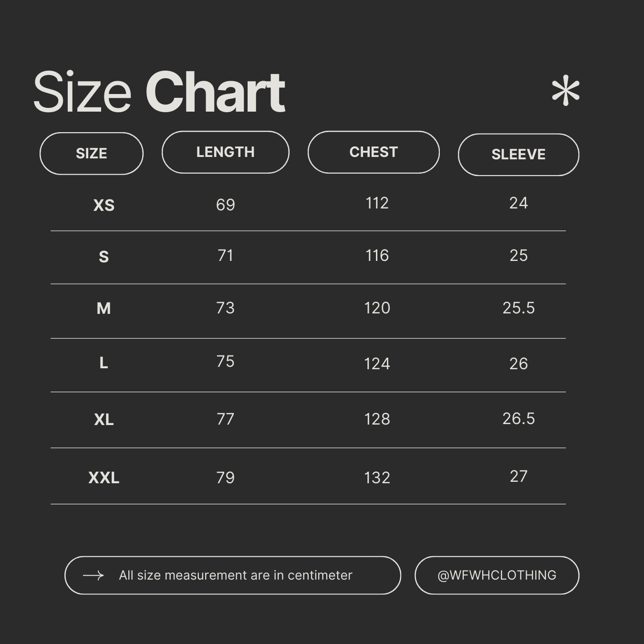The image size is (644, 644).
Task: Select the CHEST column header
Action: coord(373,152)
